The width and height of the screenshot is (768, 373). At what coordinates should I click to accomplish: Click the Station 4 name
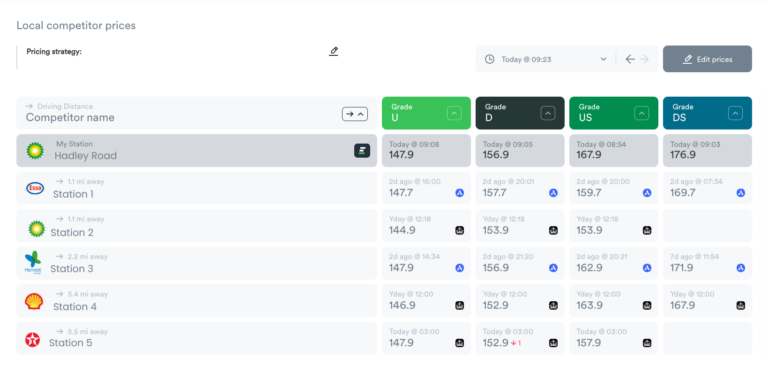coord(74,307)
